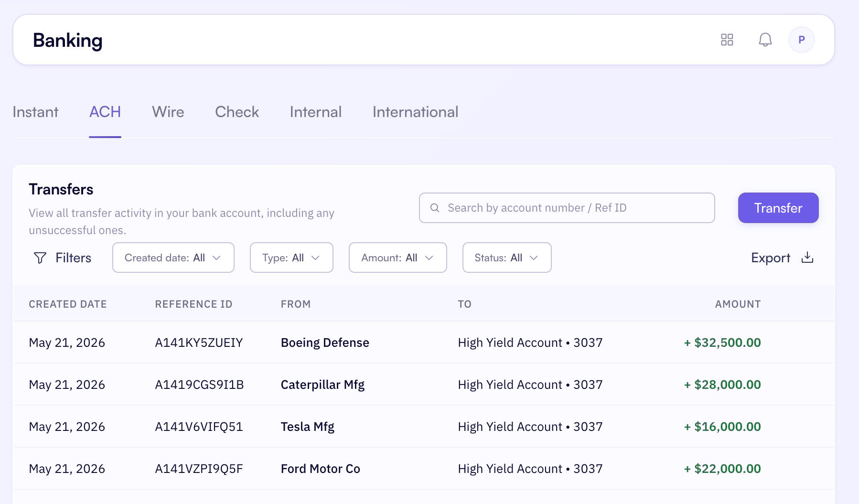Open the Ford Motor Co transfer
859x504 pixels.
click(x=321, y=469)
